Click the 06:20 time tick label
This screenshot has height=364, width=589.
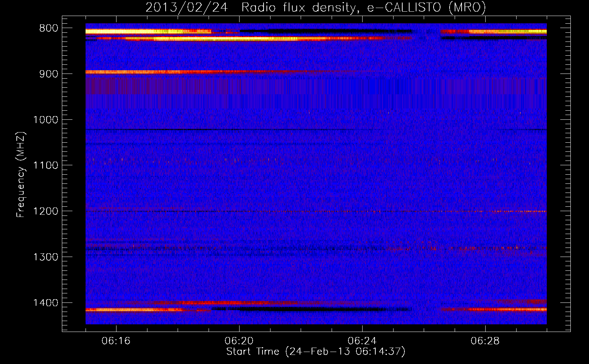click(239, 341)
